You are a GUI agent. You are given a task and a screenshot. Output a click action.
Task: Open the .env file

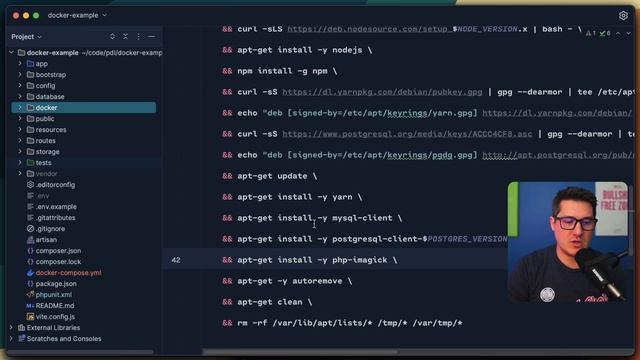42,196
